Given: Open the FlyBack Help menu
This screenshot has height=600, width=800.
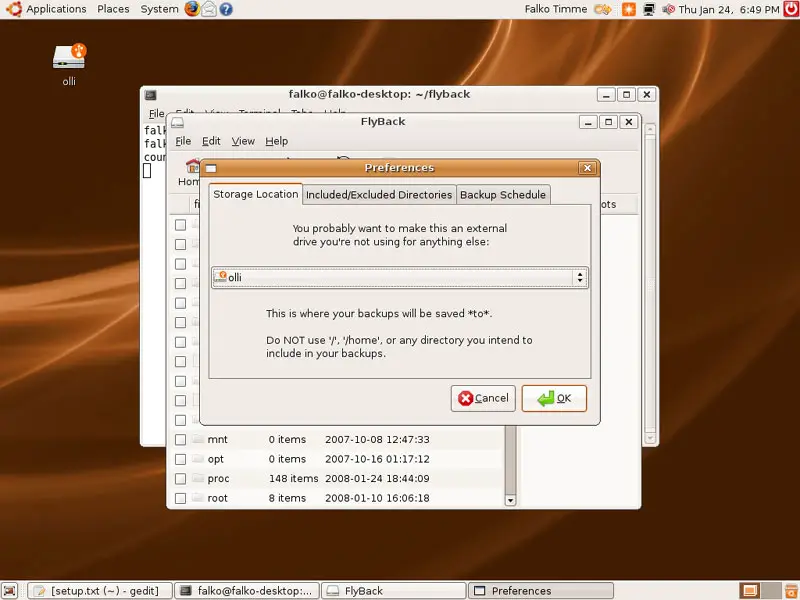Looking at the screenshot, I should pos(277,141).
